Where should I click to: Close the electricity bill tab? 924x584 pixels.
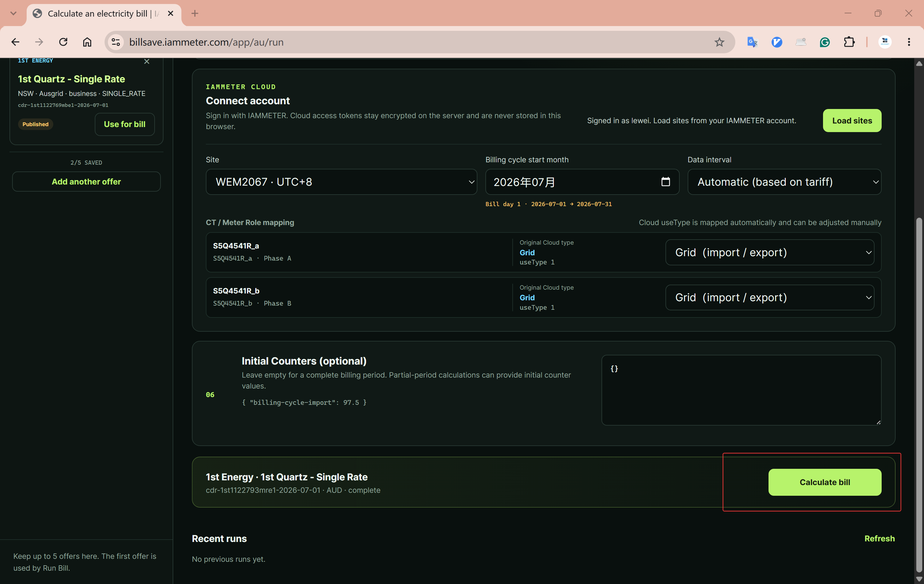171,13
